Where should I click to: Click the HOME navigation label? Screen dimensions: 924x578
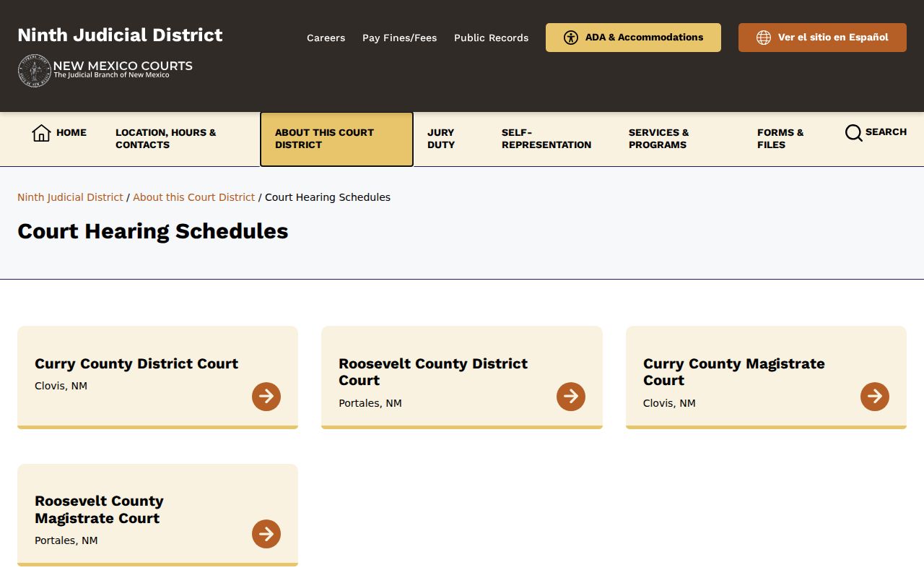click(71, 133)
